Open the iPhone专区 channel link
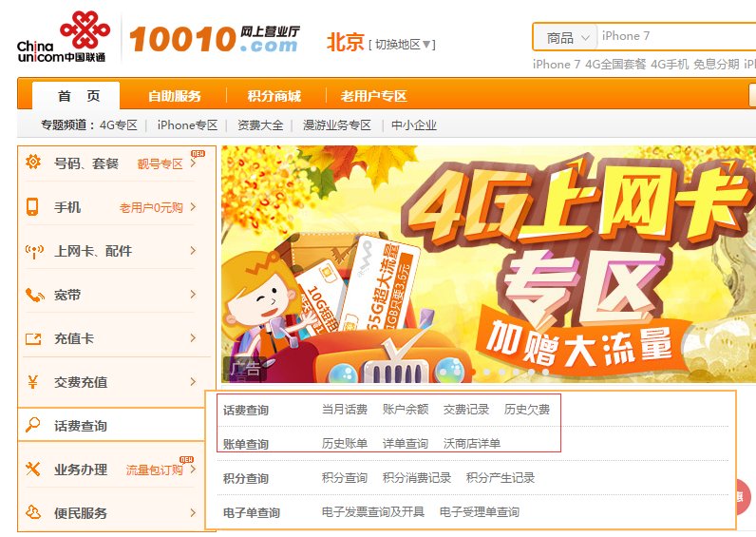This screenshot has width=756, height=537. [x=187, y=125]
